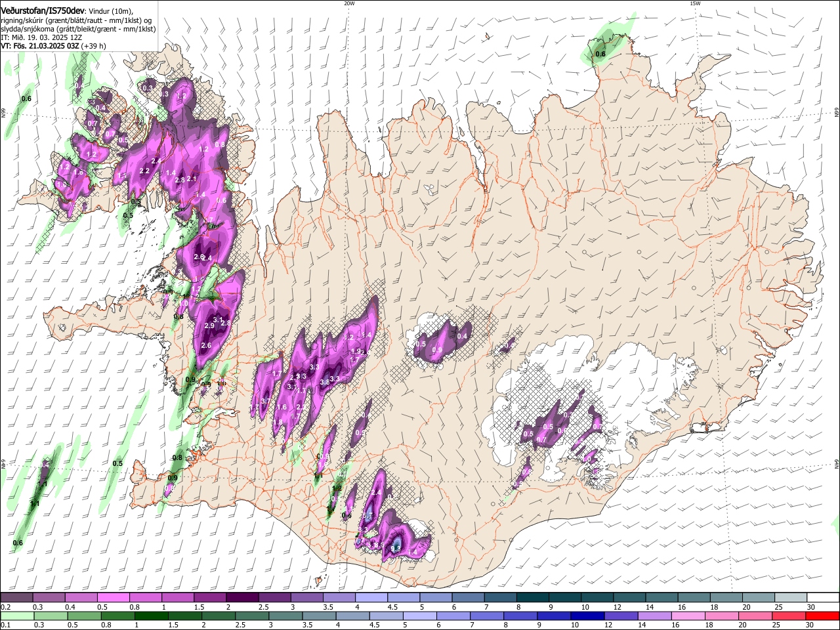Click the initial time 'IT: Mið. 19. 03. 2025 12Z'

tap(41, 38)
